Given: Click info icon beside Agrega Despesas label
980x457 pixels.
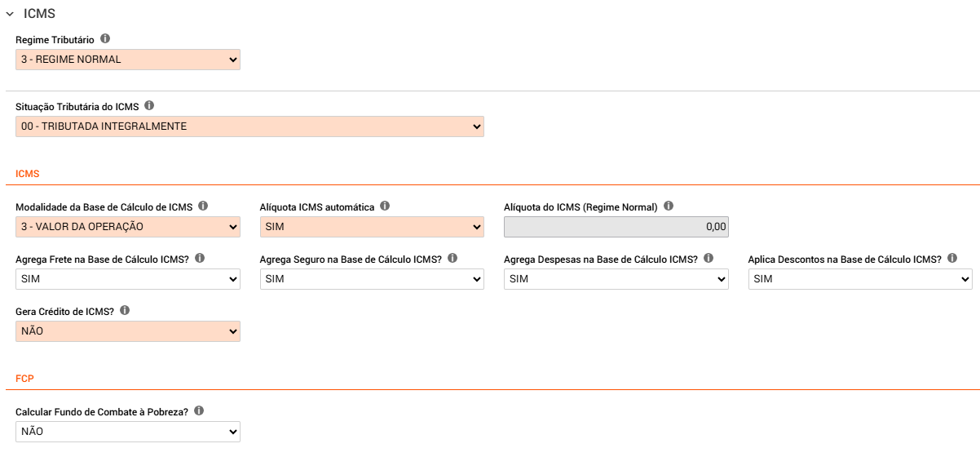Looking at the screenshot, I should point(709,258).
